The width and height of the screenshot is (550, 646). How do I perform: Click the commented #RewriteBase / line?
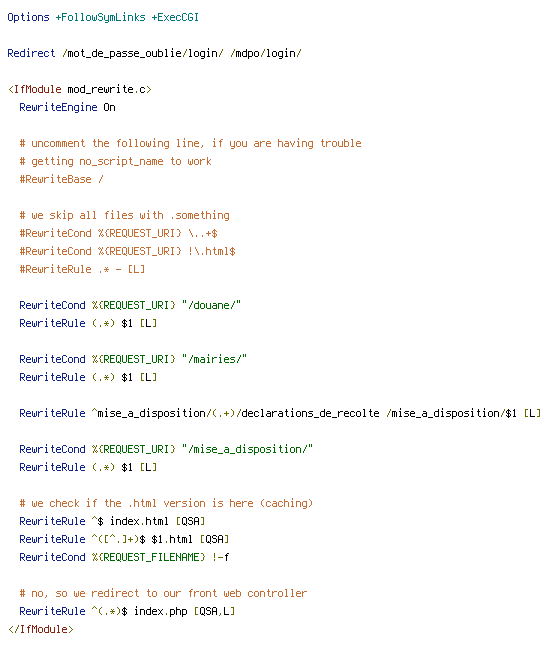pos(61,179)
